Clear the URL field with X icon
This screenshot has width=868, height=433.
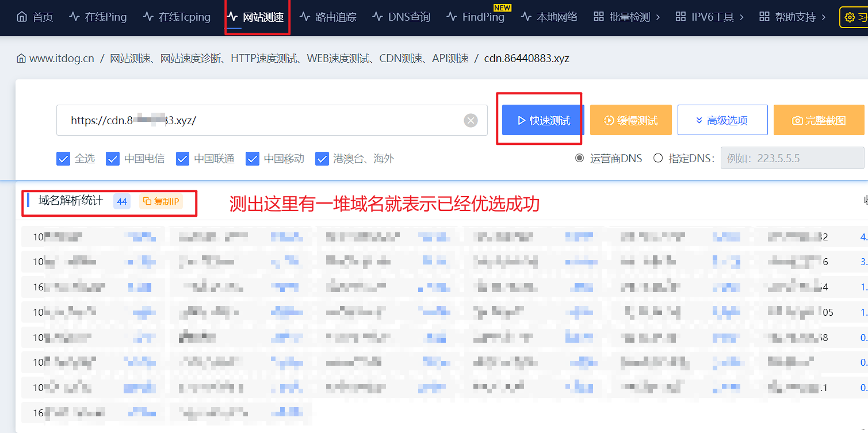(x=471, y=120)
